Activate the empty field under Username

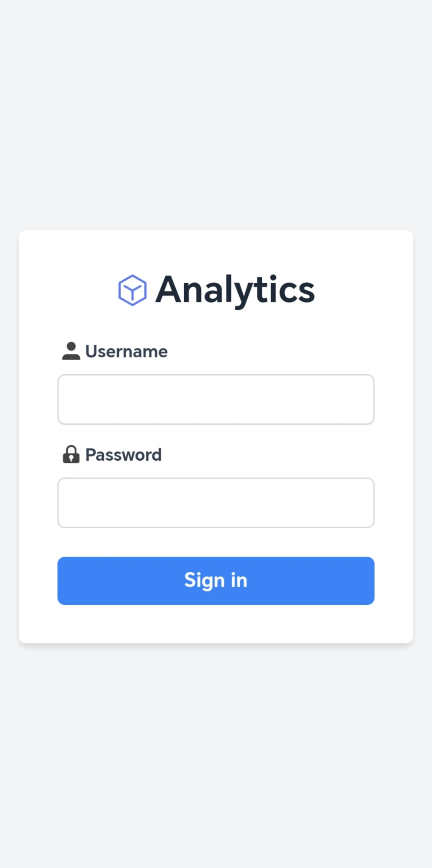click(216, 399)
